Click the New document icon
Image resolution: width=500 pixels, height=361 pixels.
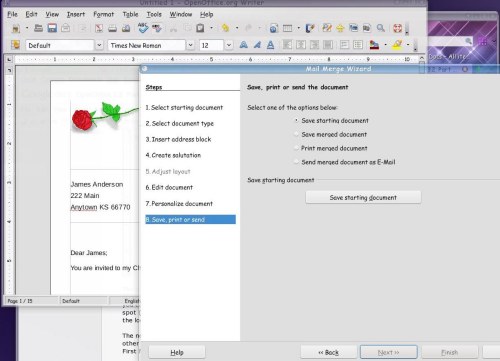[x=16, y=28]
